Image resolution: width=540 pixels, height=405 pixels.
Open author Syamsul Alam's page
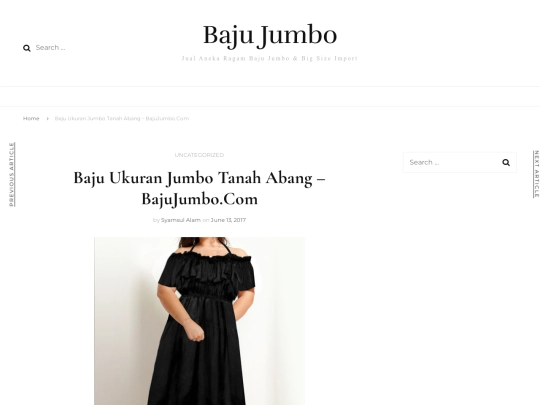[x=181, y=220]
